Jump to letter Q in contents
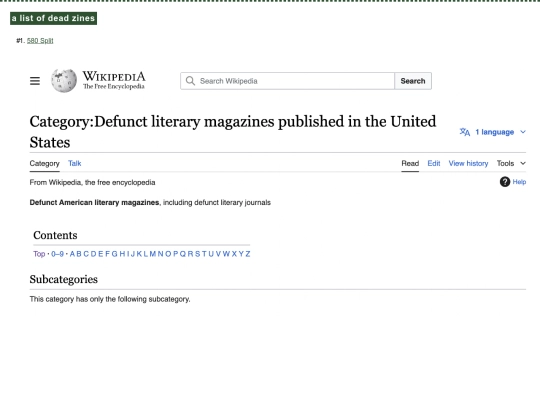The image size is (540, 405). point(183,254)
